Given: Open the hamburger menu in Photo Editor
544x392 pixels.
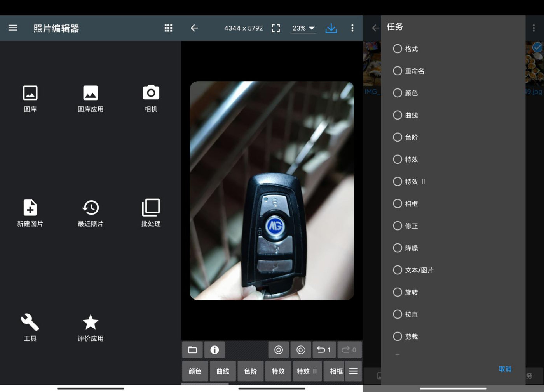Looking at the screenshot, I should pyautogui.click(x=13, y=28).
